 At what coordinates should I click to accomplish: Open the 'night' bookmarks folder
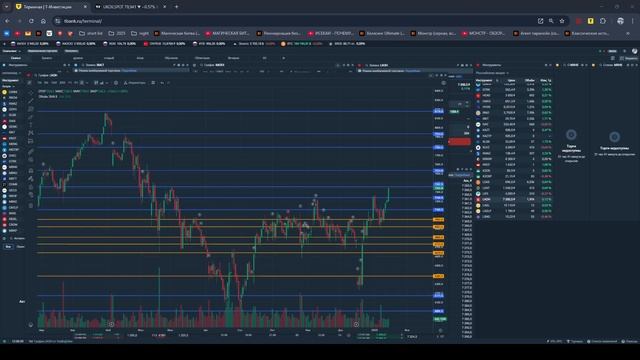coord(140,33)
